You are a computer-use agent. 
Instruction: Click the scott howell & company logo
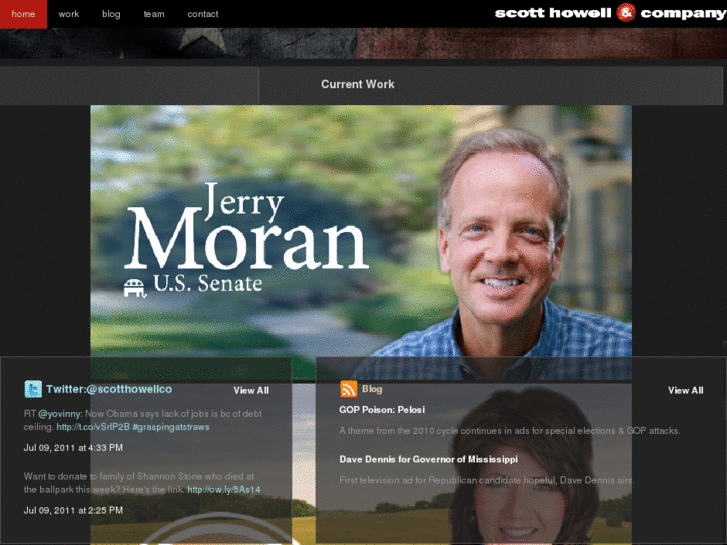point(610,13)
